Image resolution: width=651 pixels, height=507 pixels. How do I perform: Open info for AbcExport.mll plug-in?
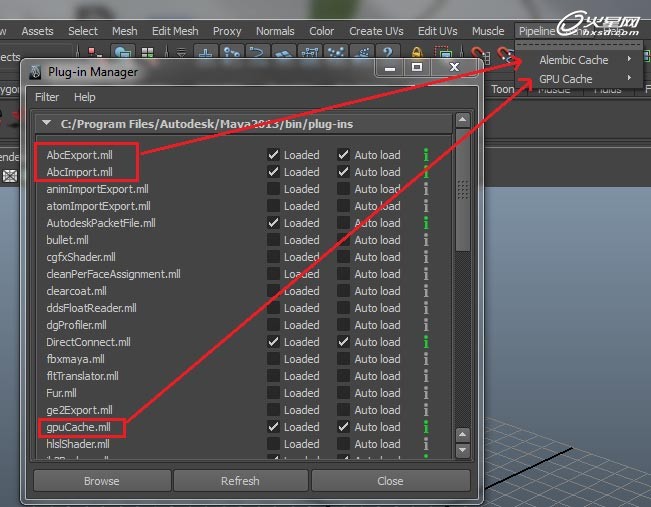[426, 155]
